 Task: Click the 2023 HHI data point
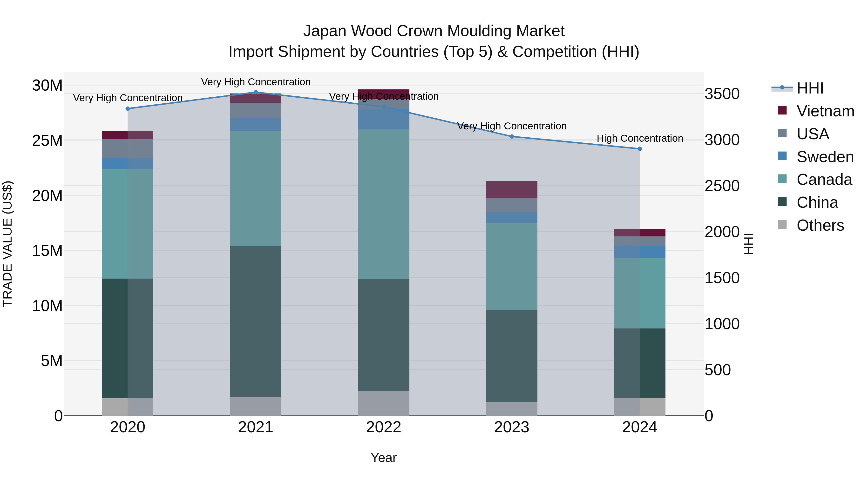pyautogui.click(x=511, y=137)
